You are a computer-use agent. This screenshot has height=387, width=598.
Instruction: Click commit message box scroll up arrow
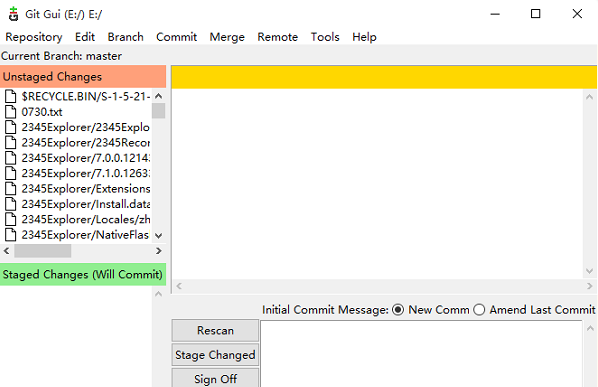(590, 328)
